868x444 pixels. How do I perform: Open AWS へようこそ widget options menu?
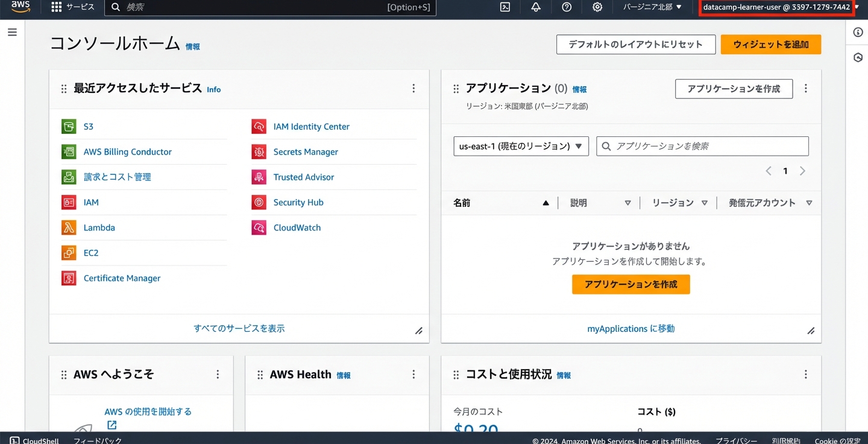tap(218, 375)
